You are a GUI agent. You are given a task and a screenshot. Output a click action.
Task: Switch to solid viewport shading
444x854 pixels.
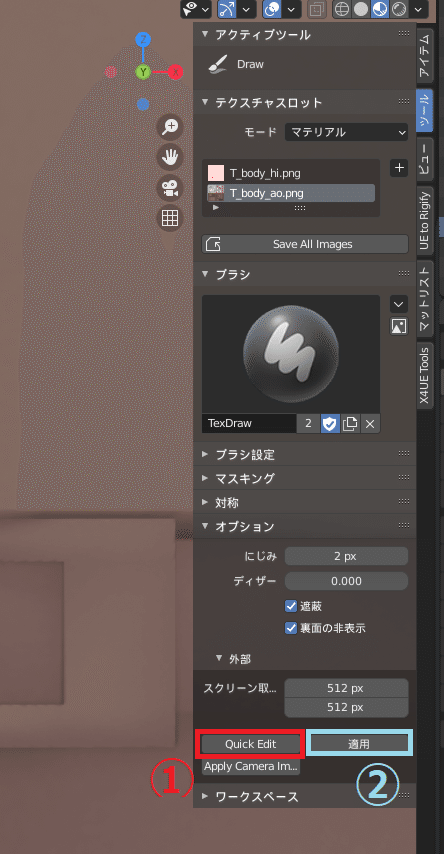click(x=361, y=9)
